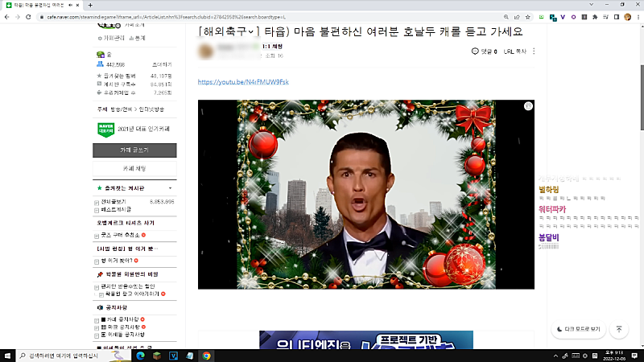
Task: Click the teal translate extension icon
Action: pyautogui.click(x=553, y=17)
